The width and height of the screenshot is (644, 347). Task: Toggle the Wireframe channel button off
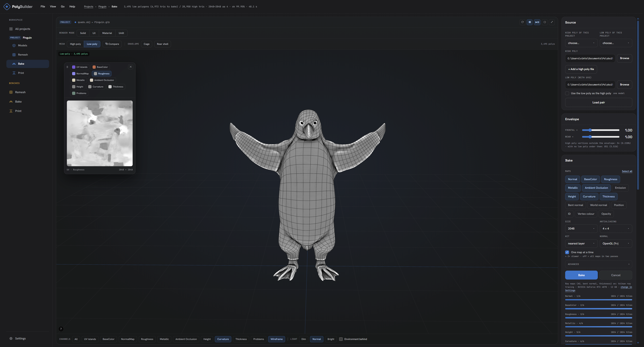click(x=277, y=339)
